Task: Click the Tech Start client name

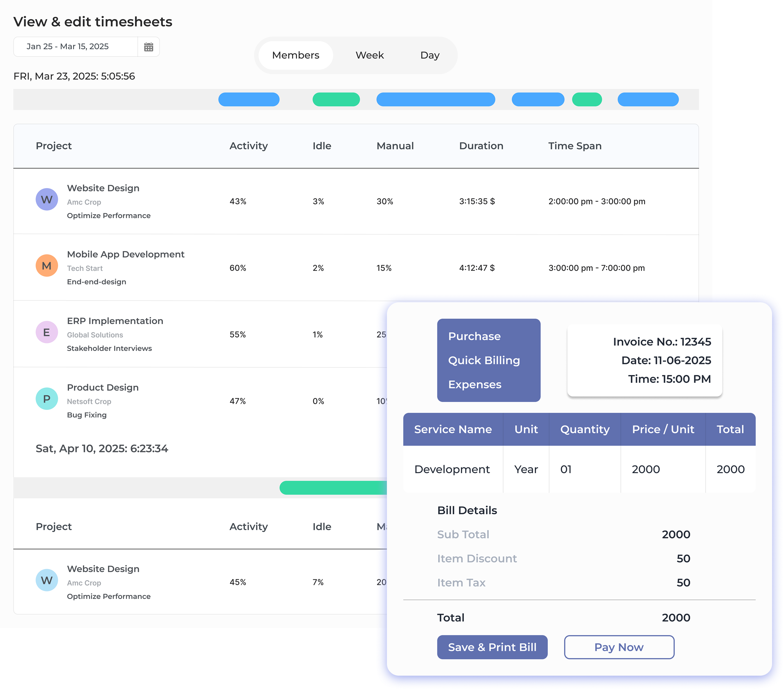Action: pos(85,268)
